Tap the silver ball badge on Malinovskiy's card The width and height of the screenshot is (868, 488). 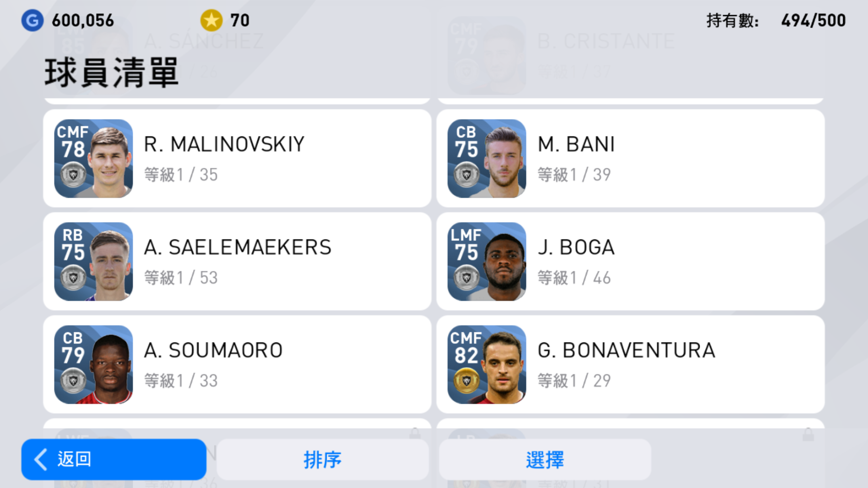click(73, 175)
